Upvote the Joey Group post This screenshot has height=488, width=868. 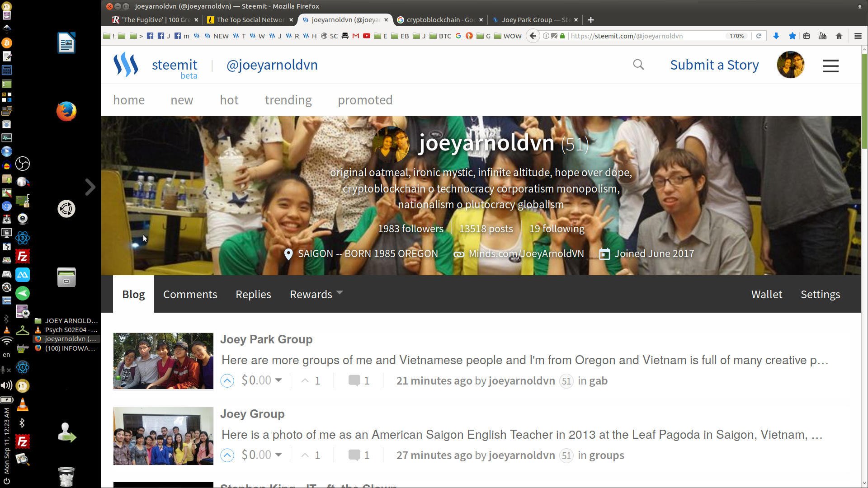(227, 455)
